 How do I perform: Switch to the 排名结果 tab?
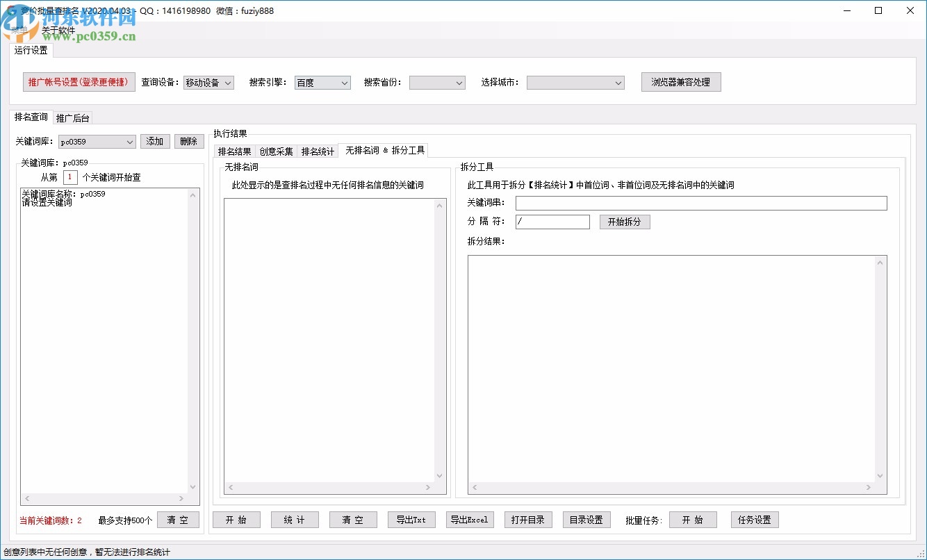click(x=235, y=150)
